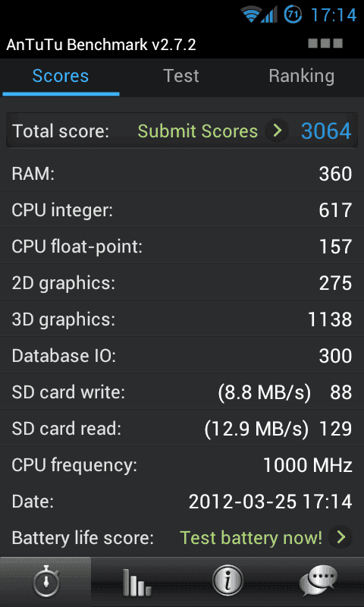Image resolution: width=364 pixels, height=607 pixels.
Task: Tap the status bar clock 17:14
Action: pyautogui.click(x=334, y=15)
